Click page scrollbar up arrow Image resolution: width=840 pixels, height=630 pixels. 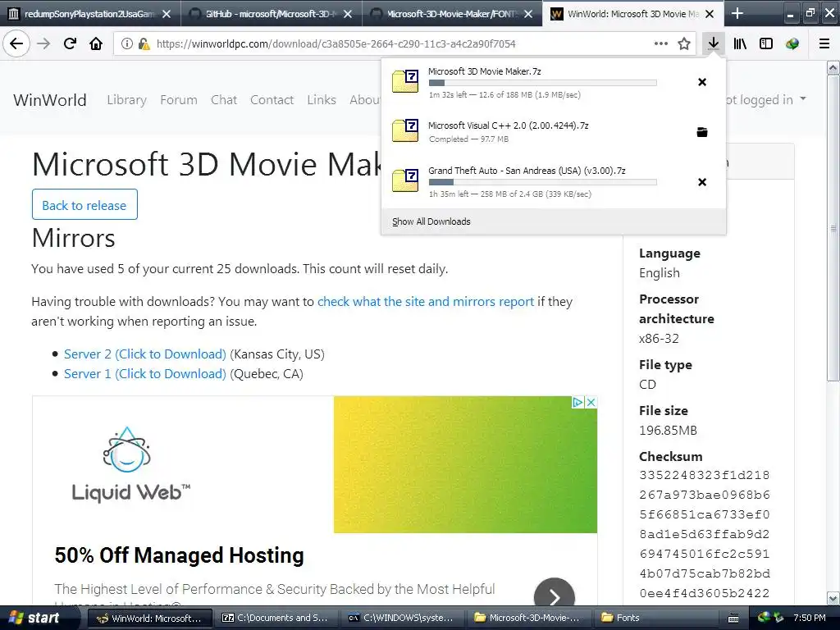click(x=833, y=67)
